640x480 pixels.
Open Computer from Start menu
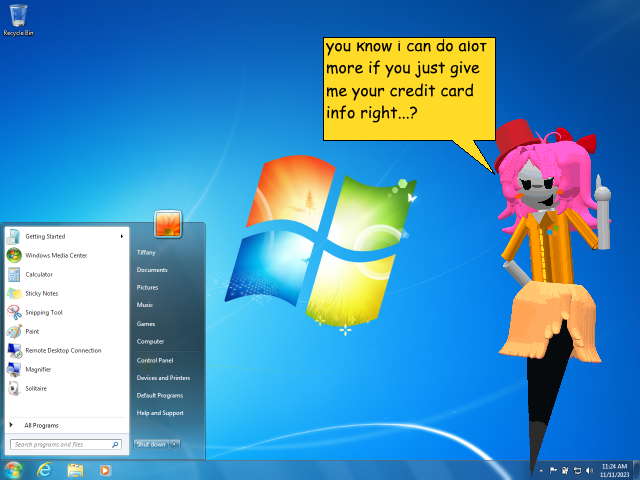(x=150, y=341)
